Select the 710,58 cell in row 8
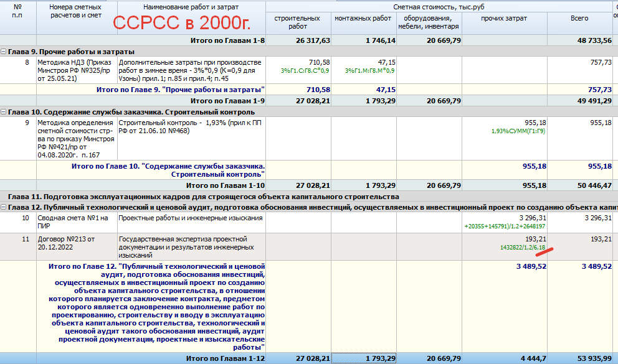The image size is (618, 364). (x=298, y=70)
